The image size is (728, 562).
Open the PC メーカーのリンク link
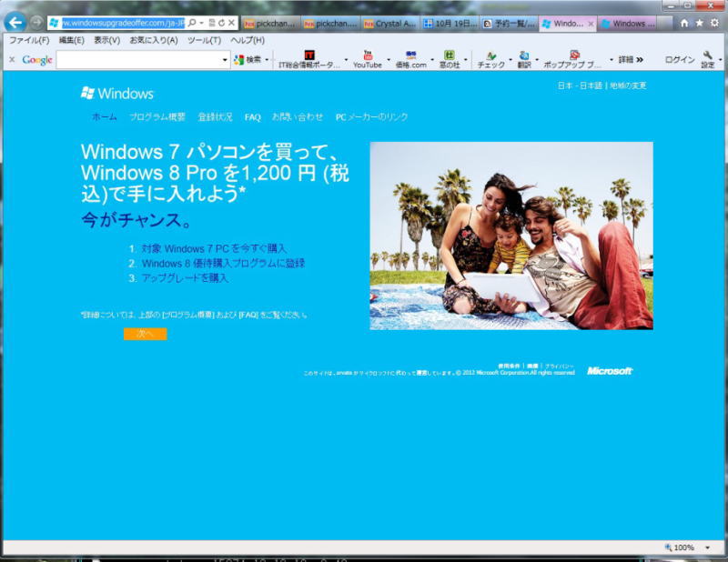click(x=371, y=117)
